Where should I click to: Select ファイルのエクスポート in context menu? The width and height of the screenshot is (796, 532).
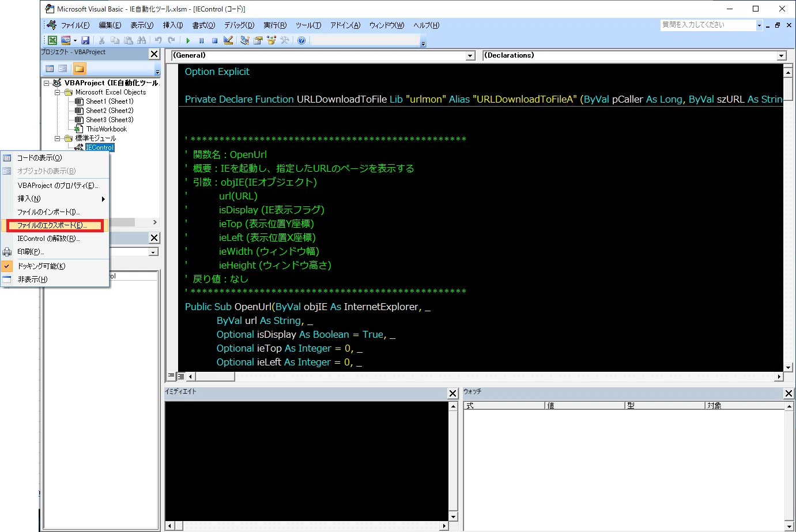(x=55, y=225)
